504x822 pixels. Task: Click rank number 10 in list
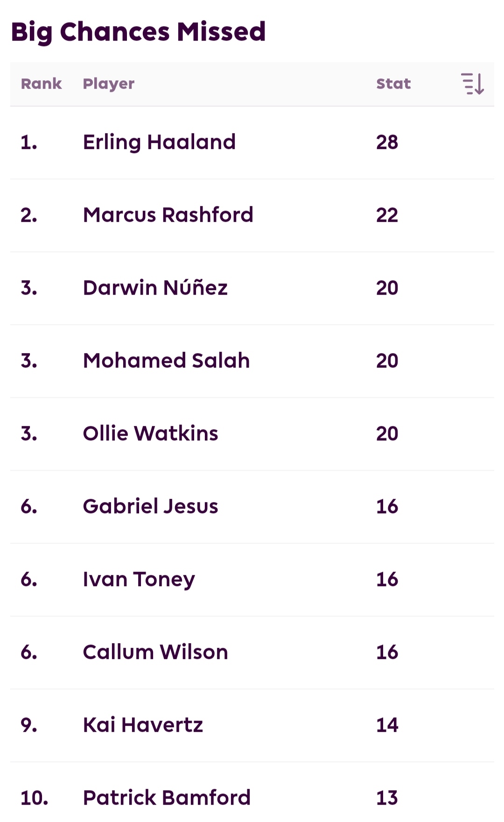pyautogui.click(x=35, y=798)
